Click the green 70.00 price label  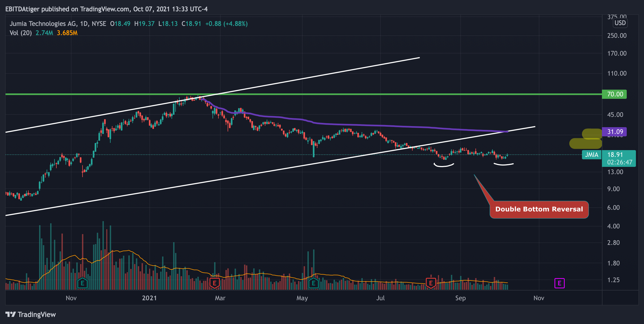[x=614, y=94]
